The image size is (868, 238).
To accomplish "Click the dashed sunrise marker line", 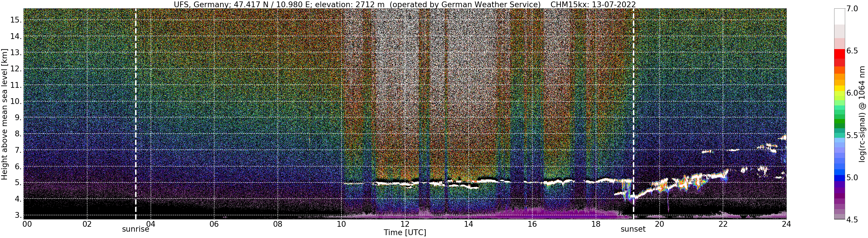I will coord(136,114).
